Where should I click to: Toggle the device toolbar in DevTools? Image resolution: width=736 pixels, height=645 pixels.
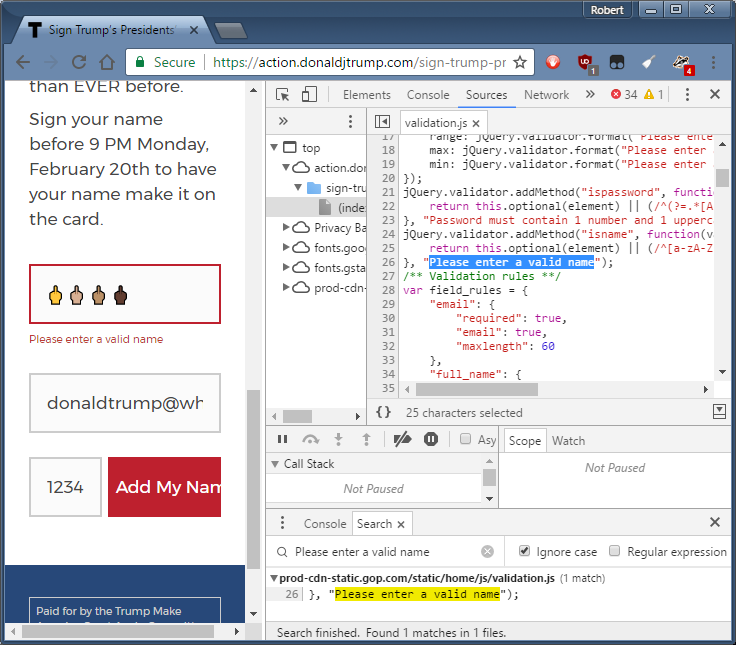pyautogui.click(x=309, y=94)
